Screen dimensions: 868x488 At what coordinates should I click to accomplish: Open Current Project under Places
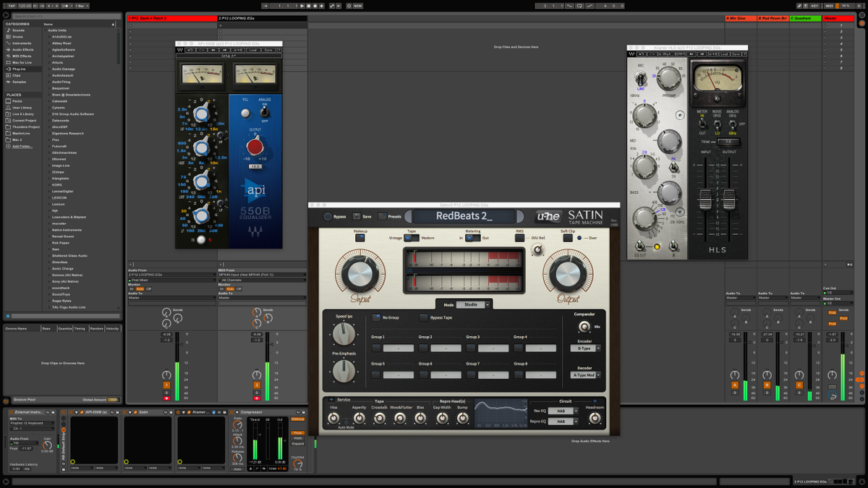[x=23, y=121]
